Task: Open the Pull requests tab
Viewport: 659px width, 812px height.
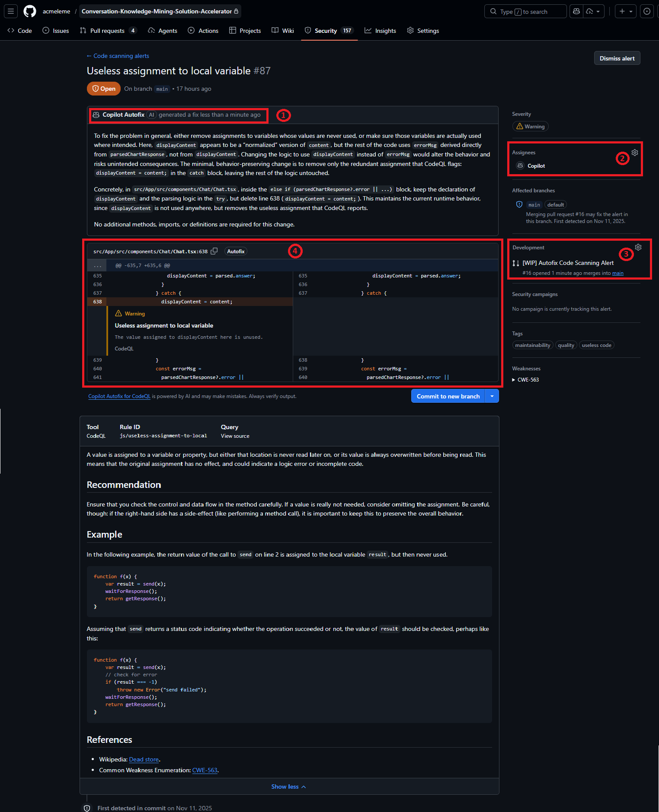Action: (108, 31)
